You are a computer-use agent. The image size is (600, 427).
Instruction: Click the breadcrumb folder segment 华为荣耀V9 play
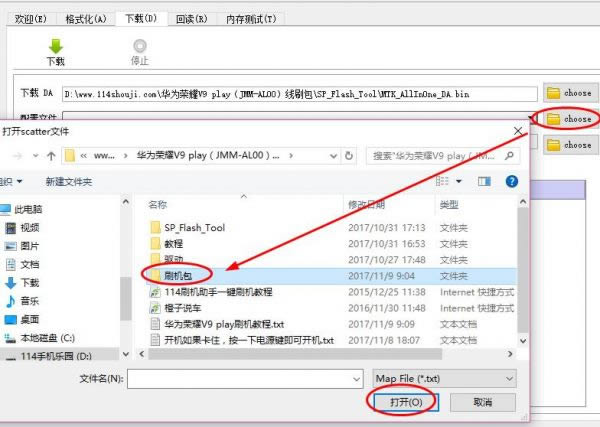tap(208, 156)
